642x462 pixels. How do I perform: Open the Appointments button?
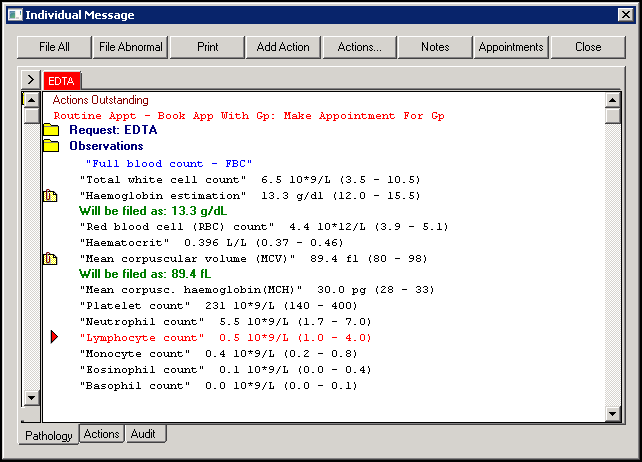(x=511, y=47)
